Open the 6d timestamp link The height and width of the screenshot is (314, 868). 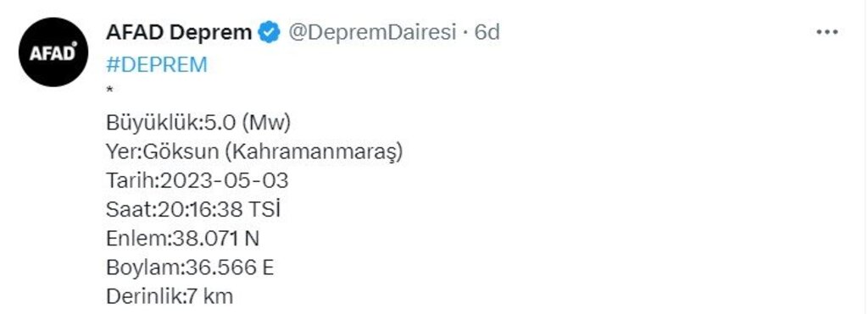(487, 33)
